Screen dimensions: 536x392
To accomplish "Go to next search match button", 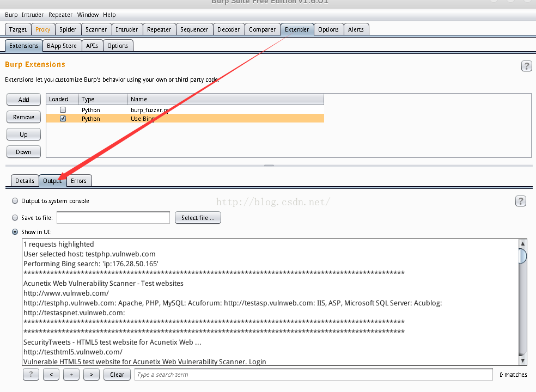I will point(92,374).
